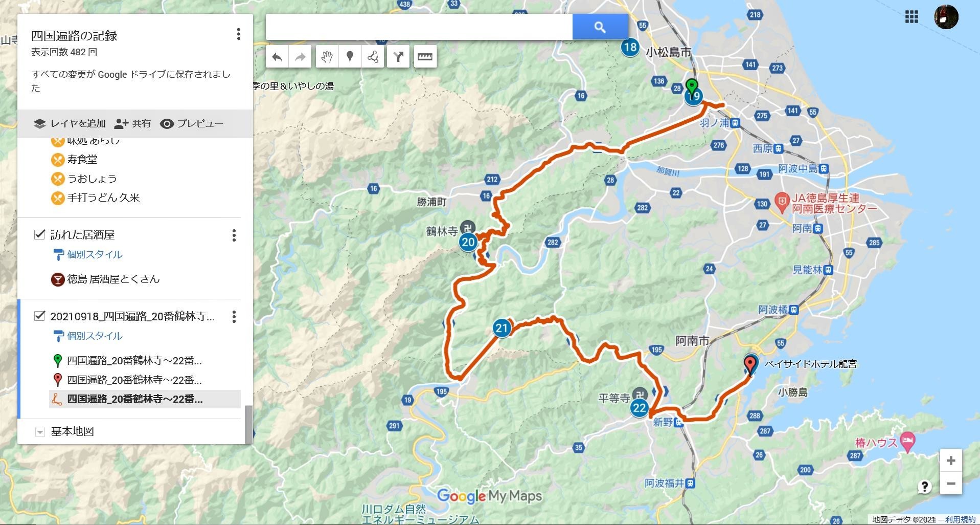
Task: Click the blue search button
Action: point(600,27)
